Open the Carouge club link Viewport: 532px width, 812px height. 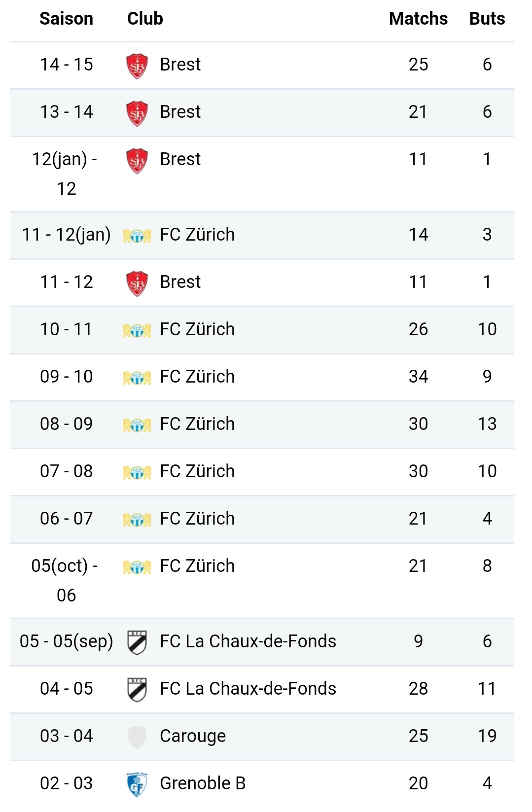(192, 736)
